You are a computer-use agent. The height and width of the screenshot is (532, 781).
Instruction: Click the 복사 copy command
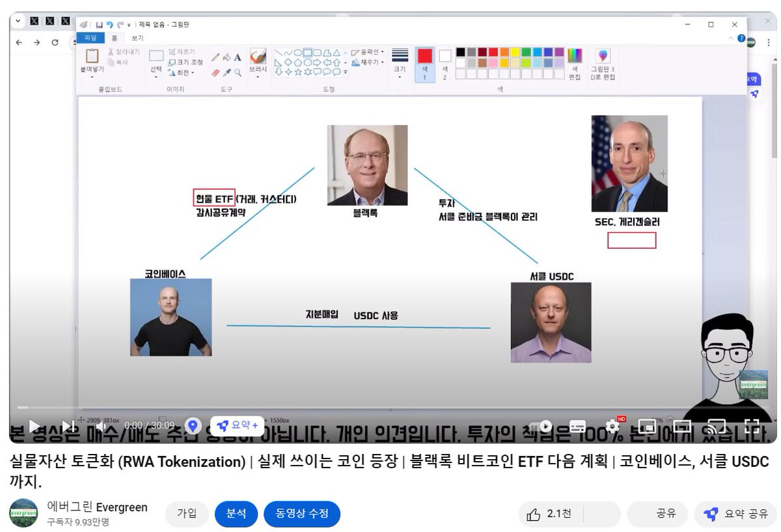point(118,62)
